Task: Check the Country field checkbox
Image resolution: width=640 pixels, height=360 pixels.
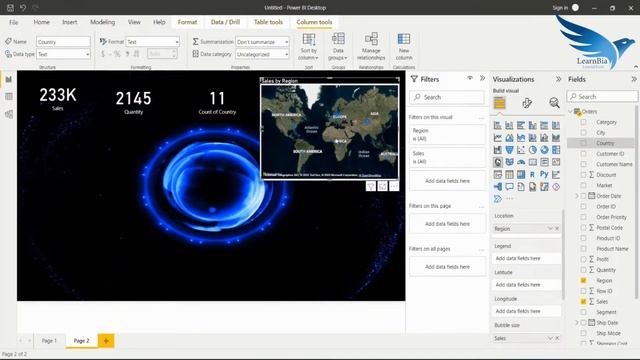Action: [583, 143]
